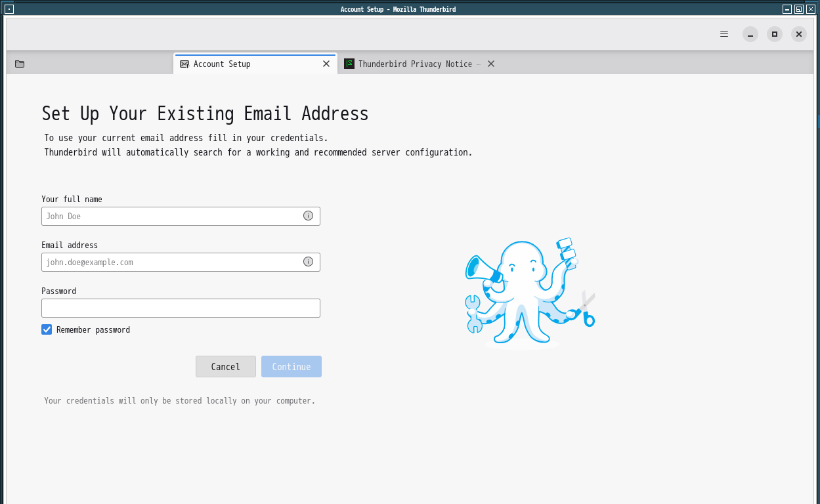
Task: Toggle the Remember password checkbox
Action: coord(47,329)
